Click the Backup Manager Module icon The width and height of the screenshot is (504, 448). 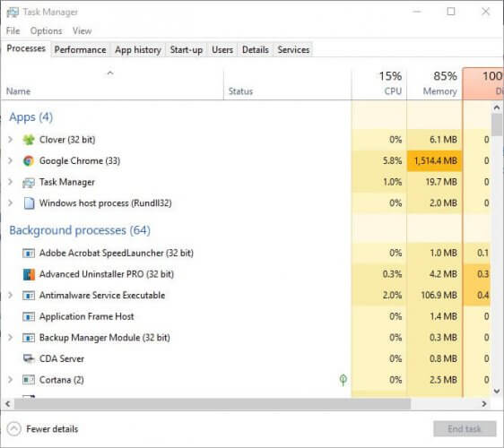(x=29, y=338)
